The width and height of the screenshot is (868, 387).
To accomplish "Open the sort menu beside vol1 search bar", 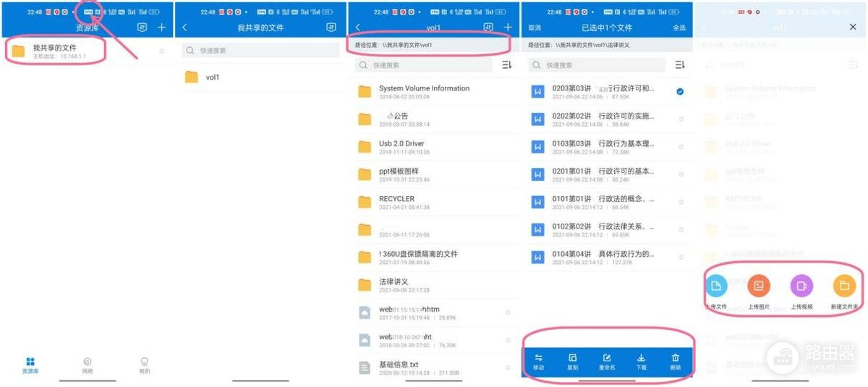I will coord(506,65).
